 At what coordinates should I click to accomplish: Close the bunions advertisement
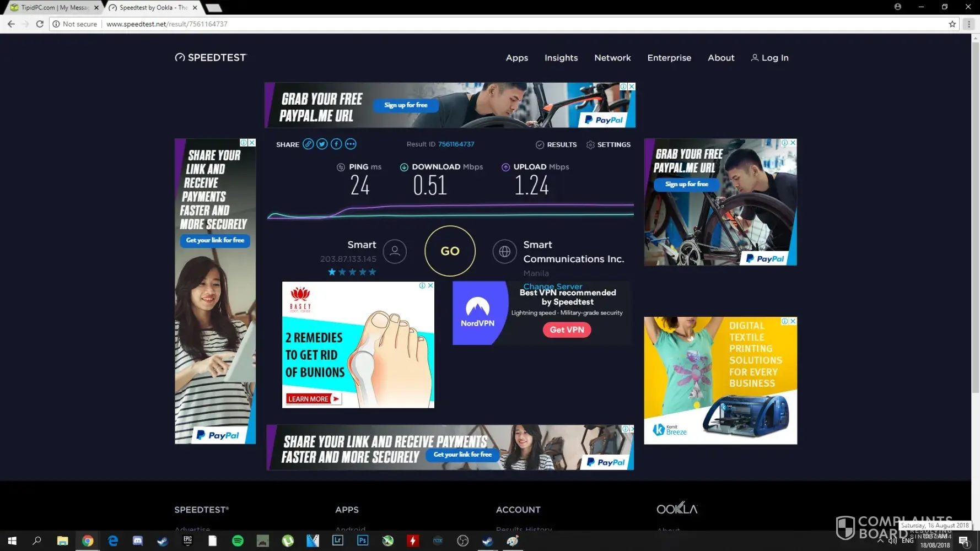(x=430, y=285)
